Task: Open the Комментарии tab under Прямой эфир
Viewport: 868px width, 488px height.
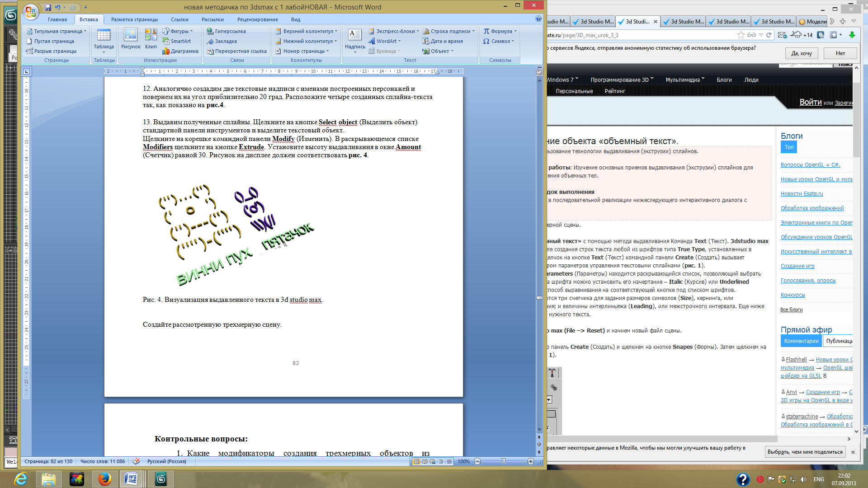Action: pyautogui.click(x=801, y=341)
